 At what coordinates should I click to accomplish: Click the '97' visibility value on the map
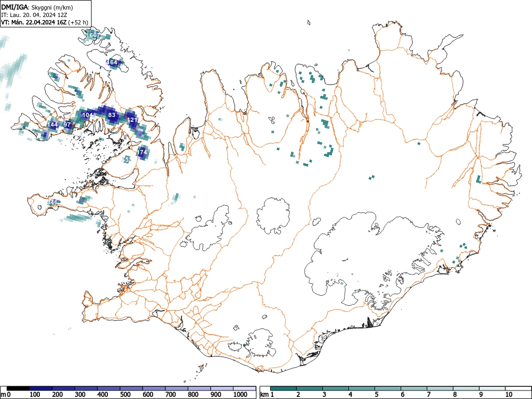click(x=67, y=124)
